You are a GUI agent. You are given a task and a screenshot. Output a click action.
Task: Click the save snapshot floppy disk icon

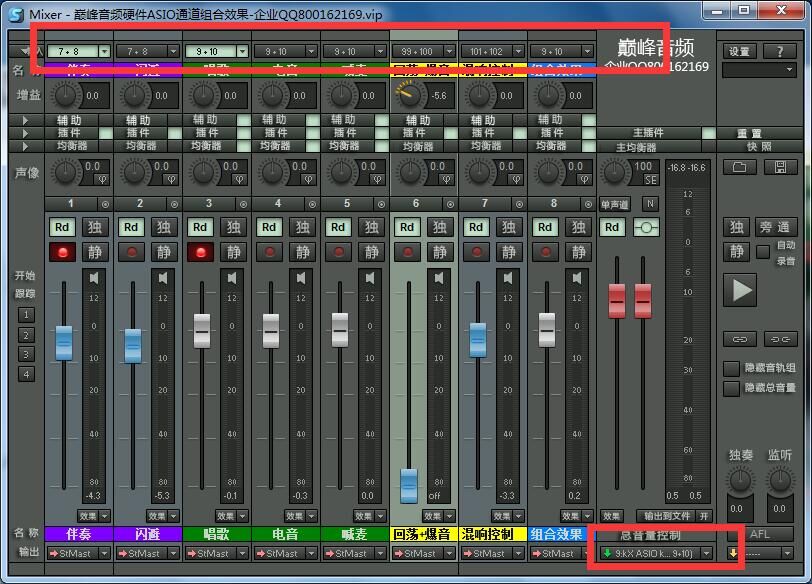(x=780, y=167)
